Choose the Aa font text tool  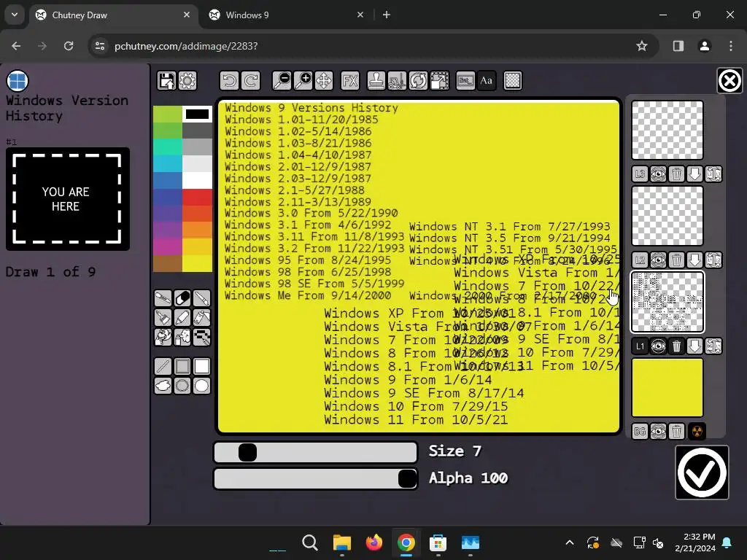[487, 81]
